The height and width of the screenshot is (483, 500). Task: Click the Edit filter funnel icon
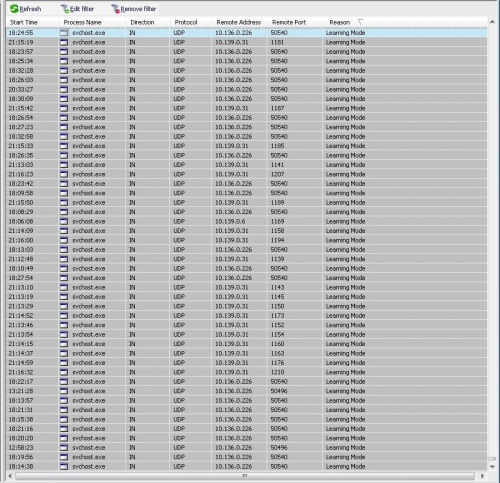[65, 9]
